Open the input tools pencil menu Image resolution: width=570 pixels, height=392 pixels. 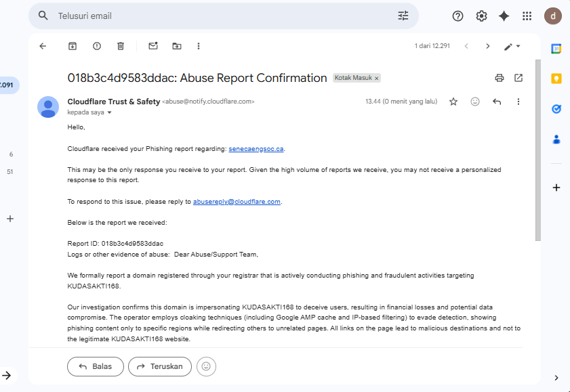(512, 47)
